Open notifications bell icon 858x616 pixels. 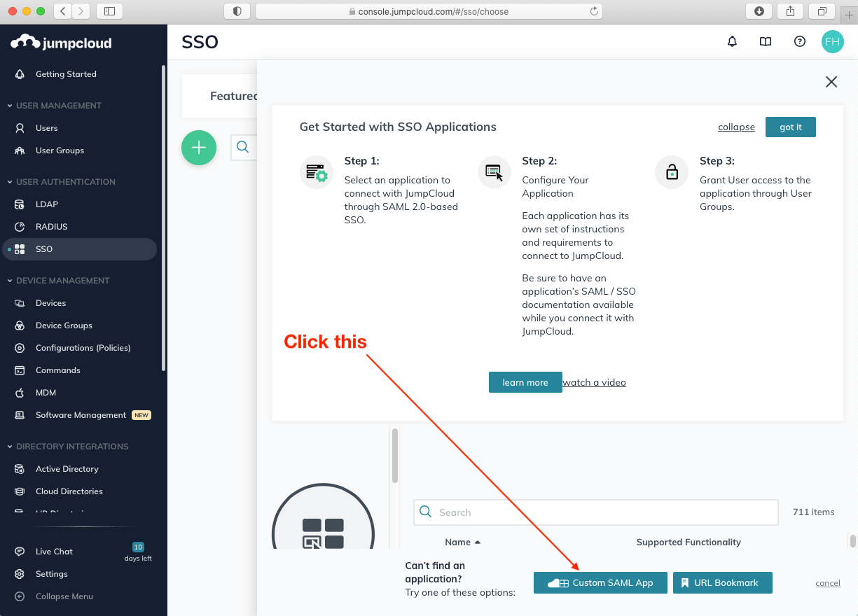tap(732, 42)
